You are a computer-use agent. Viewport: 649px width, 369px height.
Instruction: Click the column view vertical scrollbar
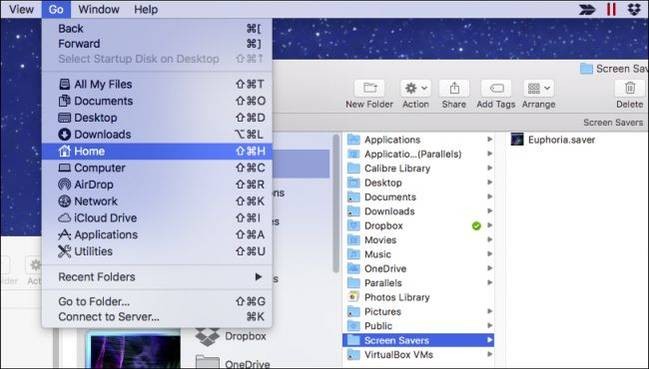336,204
